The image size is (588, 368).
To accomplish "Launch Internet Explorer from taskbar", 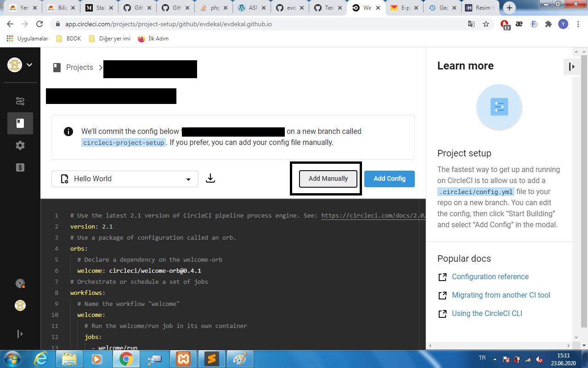I will click(x=41, y=359).
